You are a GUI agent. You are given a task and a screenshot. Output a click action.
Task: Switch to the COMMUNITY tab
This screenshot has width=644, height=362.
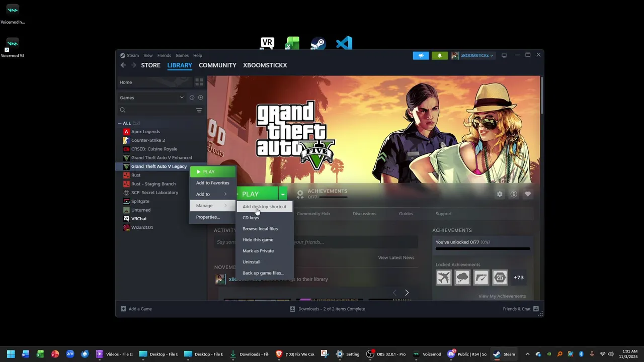tap(217, 65)
